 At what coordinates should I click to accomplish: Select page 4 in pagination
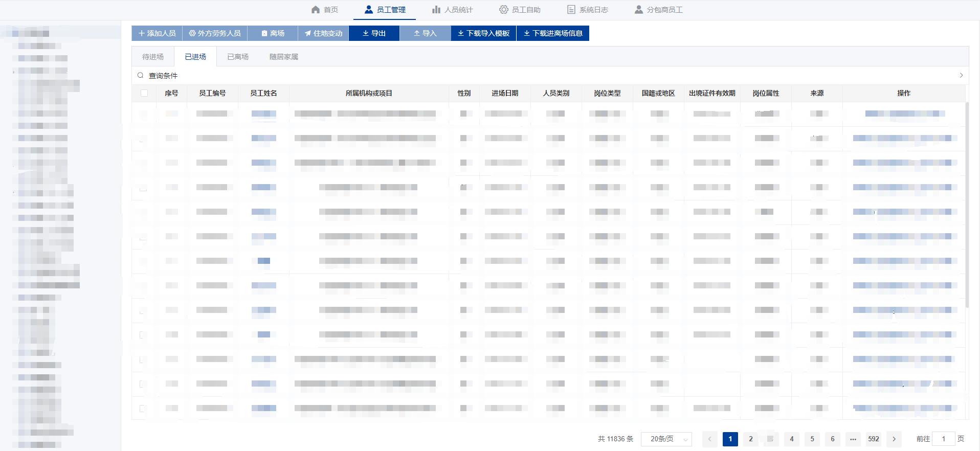pyautogui.click(x=792, y=439)
